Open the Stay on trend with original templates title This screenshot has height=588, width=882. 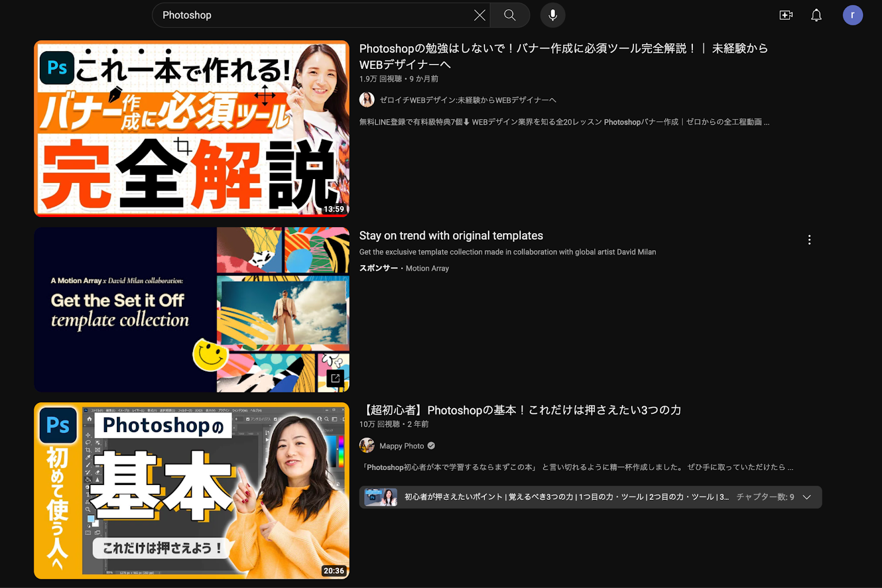pyautogui.click(x=451, y=235)
